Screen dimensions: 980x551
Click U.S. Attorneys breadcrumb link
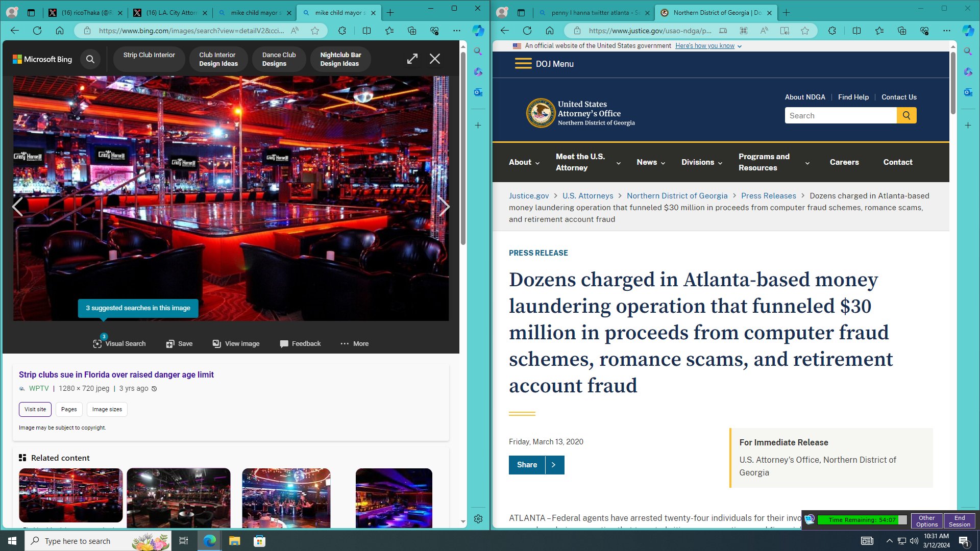pyautogui.click(x=588, y=196)
